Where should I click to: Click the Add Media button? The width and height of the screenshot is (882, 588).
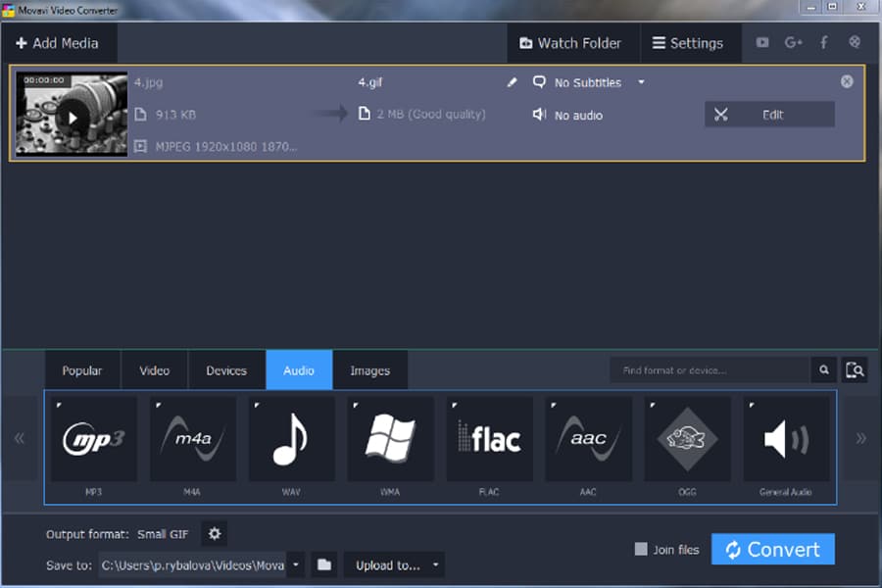[x=57, y=43]
